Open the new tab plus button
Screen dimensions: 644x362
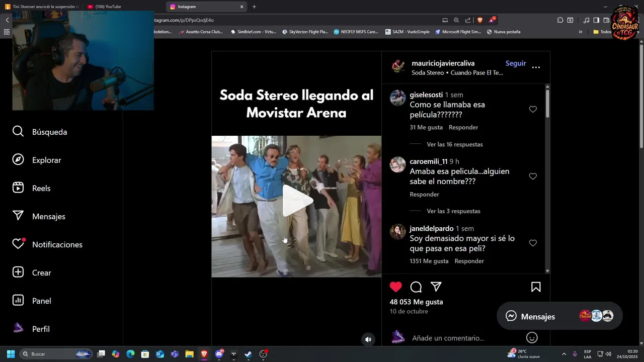coord(254,7)
